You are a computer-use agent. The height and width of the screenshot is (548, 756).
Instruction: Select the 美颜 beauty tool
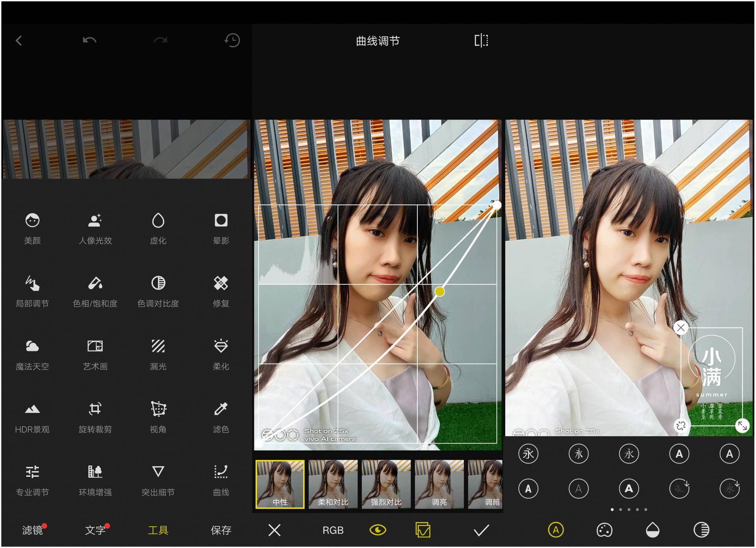[x=33, y=228]
